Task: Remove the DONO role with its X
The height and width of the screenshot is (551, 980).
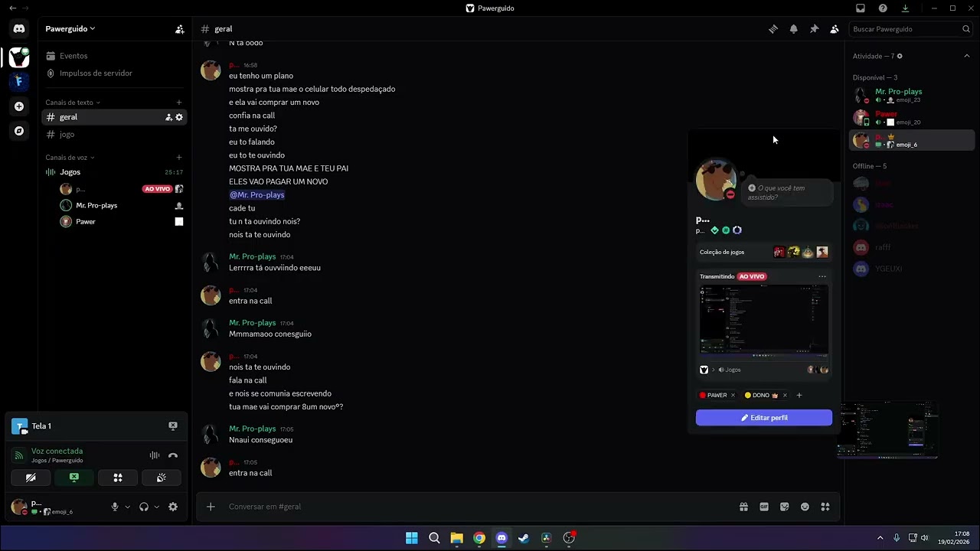Action: (785, 396)
